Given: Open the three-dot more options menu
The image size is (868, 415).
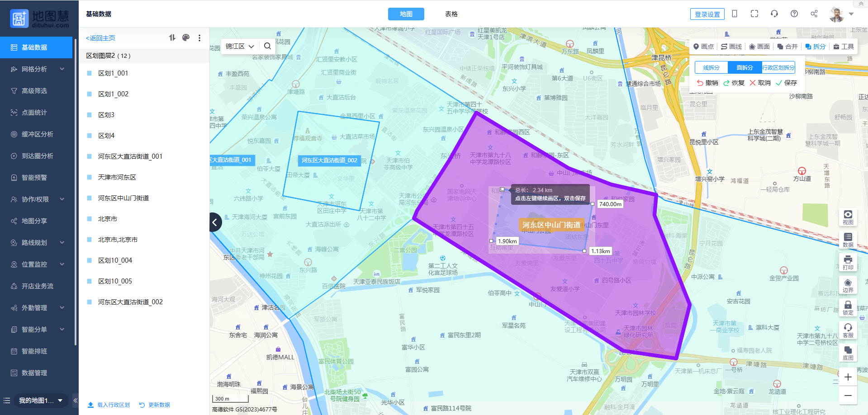Looking at the screenshot, I should point(199,38).
